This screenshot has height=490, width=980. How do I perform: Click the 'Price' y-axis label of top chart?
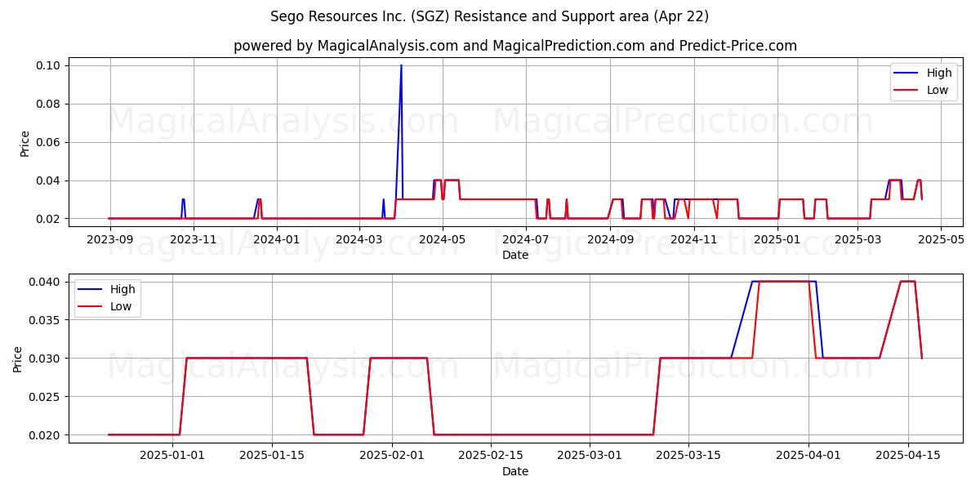pyautogui.click(x=24, y=144)
